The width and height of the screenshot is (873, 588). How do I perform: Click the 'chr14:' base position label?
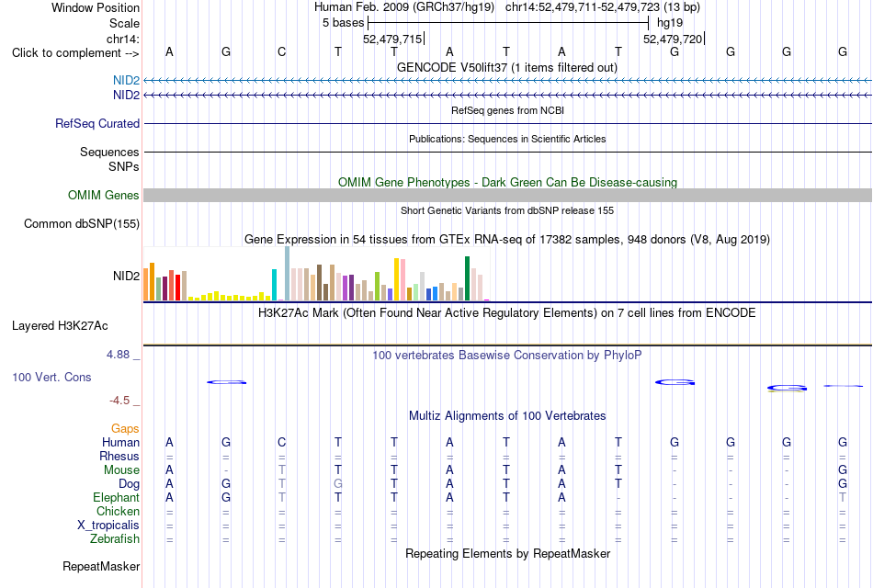(x=123, y=39)
